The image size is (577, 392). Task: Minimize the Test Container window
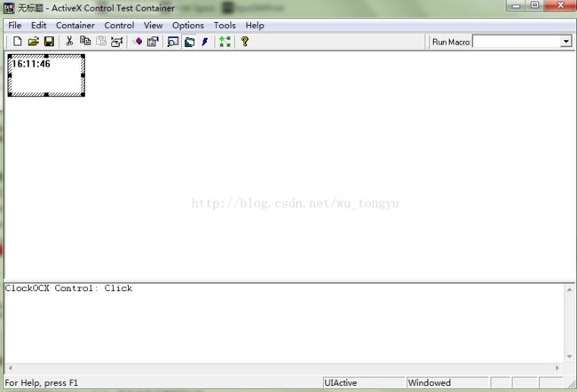pyautogui.click(x=517, y=5)
